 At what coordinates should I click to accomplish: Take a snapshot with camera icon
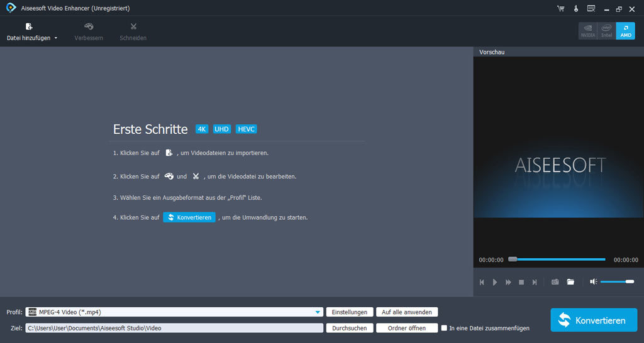click(555, 282)
